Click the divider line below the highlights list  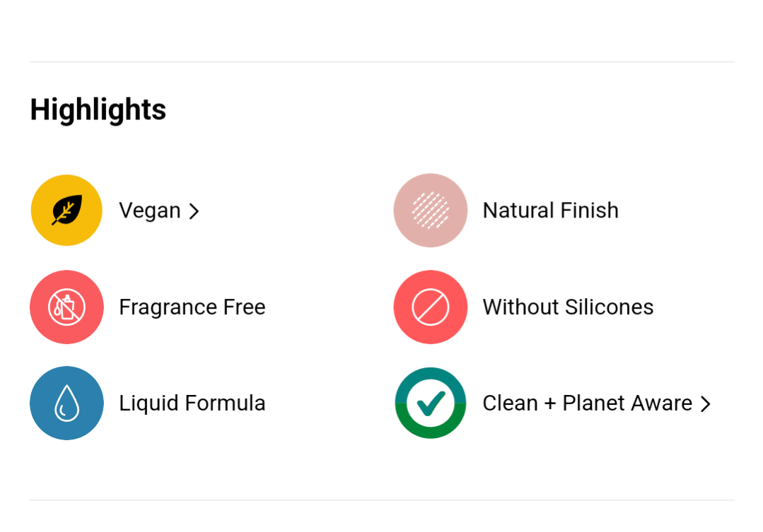(382, 500)
